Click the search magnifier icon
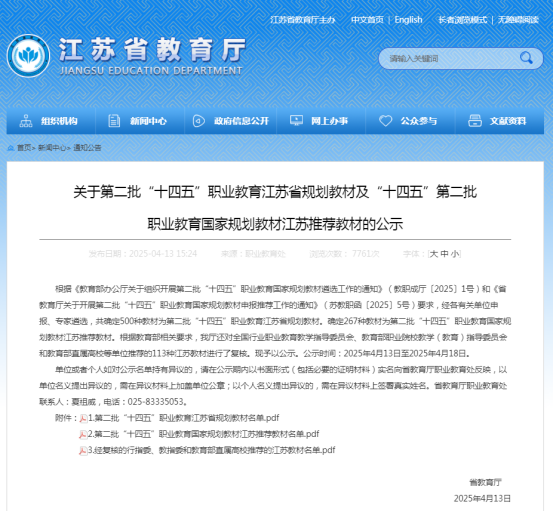The height and width of the screenshot is (511, 553). pos(526,58)
